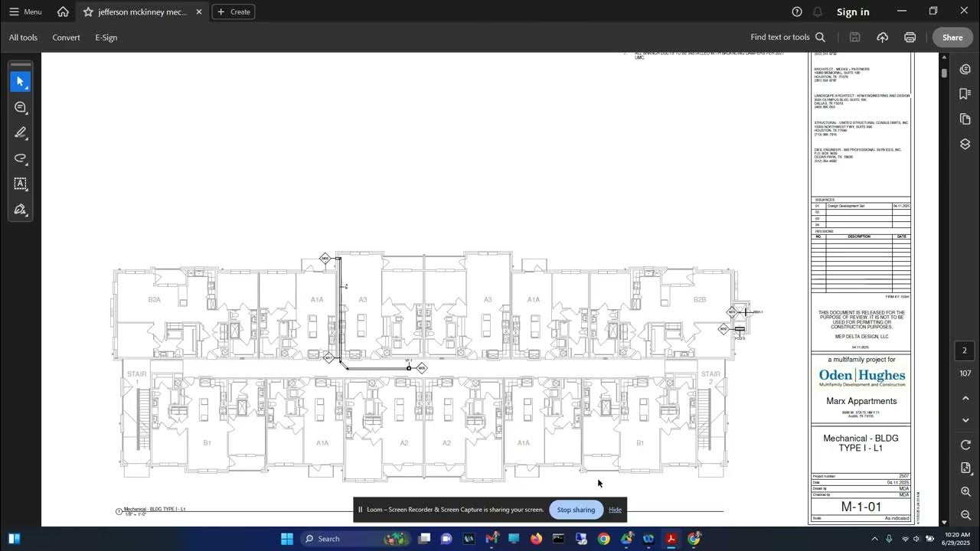This screenshot has width=980, height=551.
Task: Open the Bookmarks panel icon
Action: (x=965, y=93)
